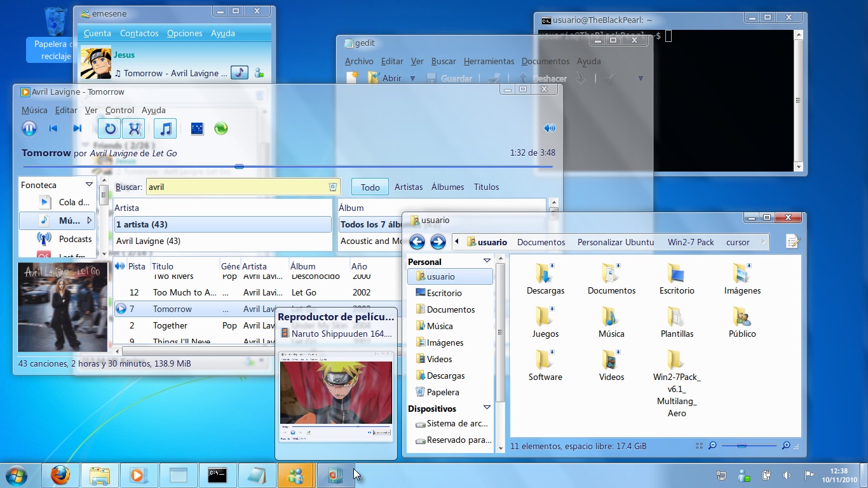
Task: Collapse the Dispositivos section in sidebar
Action: click(487, 408)
